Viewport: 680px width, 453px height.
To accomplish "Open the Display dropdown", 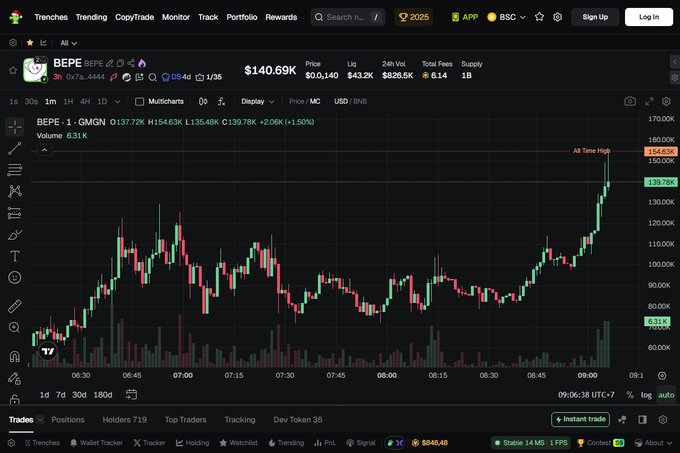I will (257, 101).
